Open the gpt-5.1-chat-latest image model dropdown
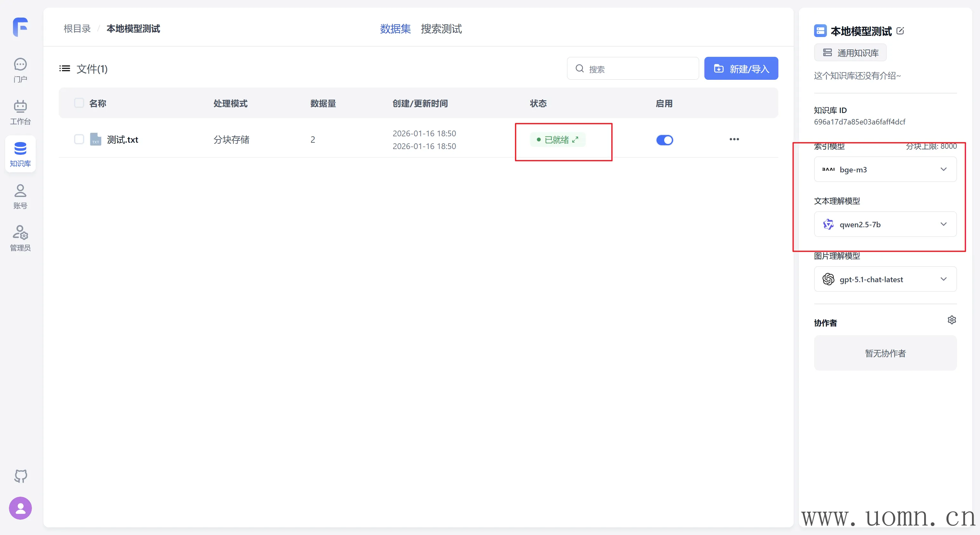Screen dimensions: 980x535 [x=885, y=279]
